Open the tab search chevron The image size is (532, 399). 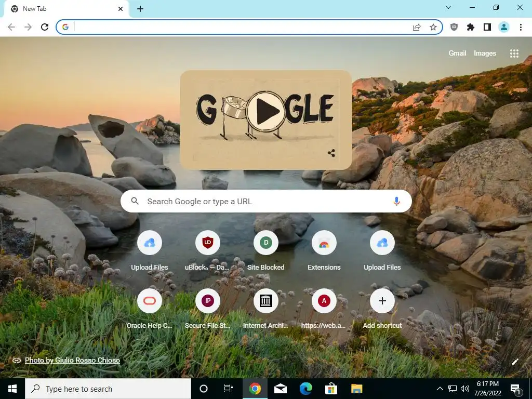point(448,7)
